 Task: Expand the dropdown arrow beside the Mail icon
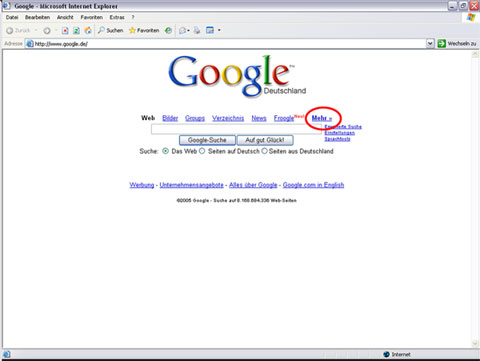point(188,31)
